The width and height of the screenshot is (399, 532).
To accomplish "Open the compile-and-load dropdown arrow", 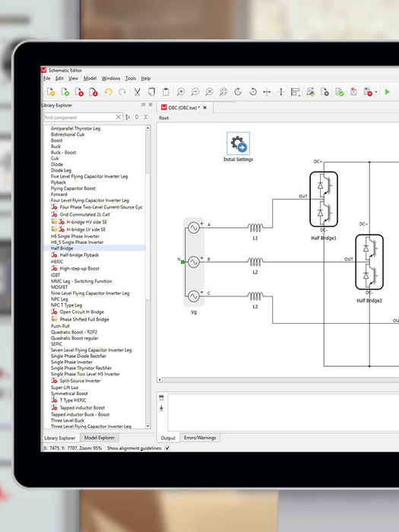I will pos(376,92).
